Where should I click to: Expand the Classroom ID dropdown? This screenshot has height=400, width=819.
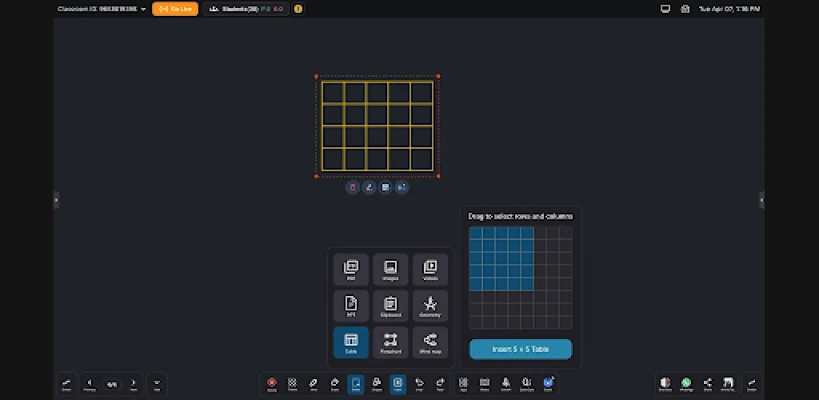point(143,9)
